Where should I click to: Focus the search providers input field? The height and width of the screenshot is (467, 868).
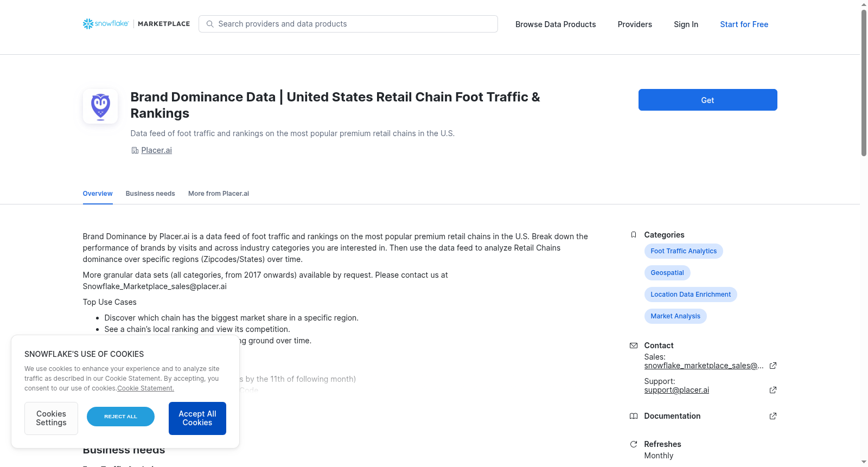(x=348, y=24)
